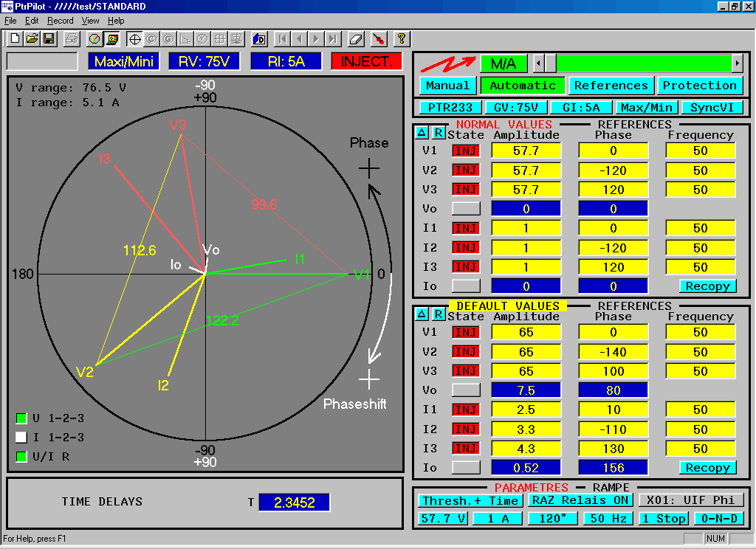Open the View menu
The image size is (756, 549).
pyautogui.click(x=90, y=21)
